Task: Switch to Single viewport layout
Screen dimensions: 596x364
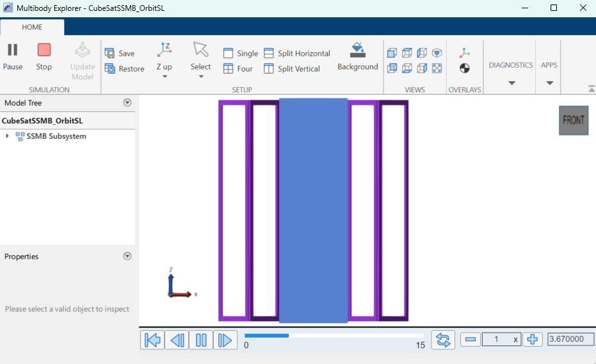Action: (241, 53)
